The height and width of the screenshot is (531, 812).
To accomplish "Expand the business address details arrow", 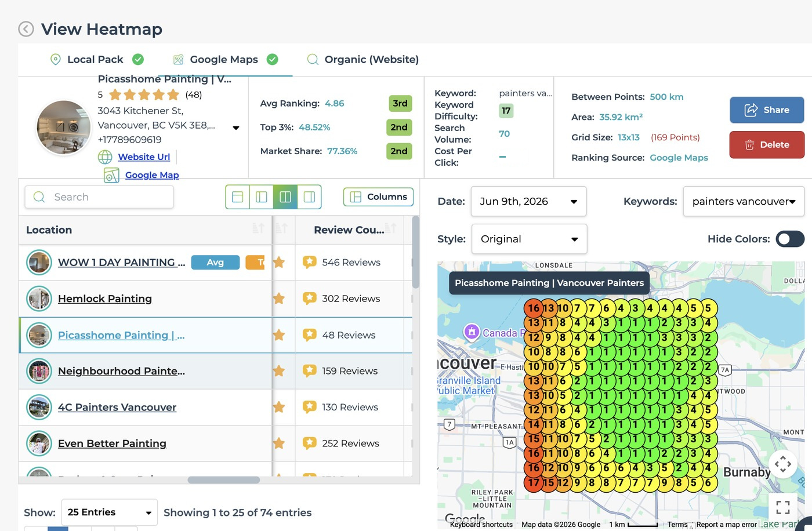I will 236,128.
